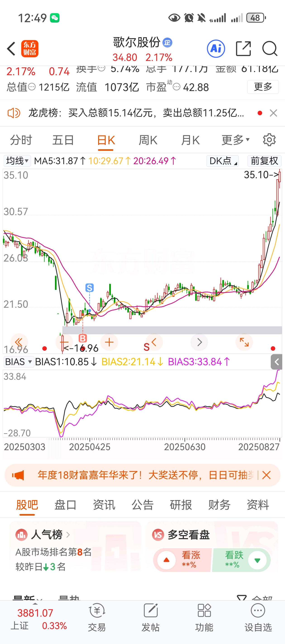Open the search magnifier icon

click(270, 48)
